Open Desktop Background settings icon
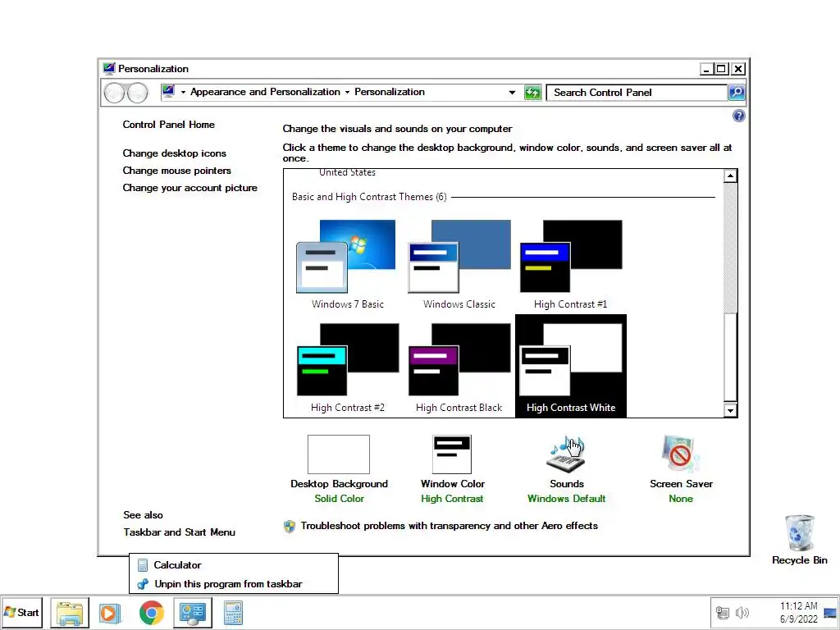This screenshot has width=840, height=630. pos(339,454)
